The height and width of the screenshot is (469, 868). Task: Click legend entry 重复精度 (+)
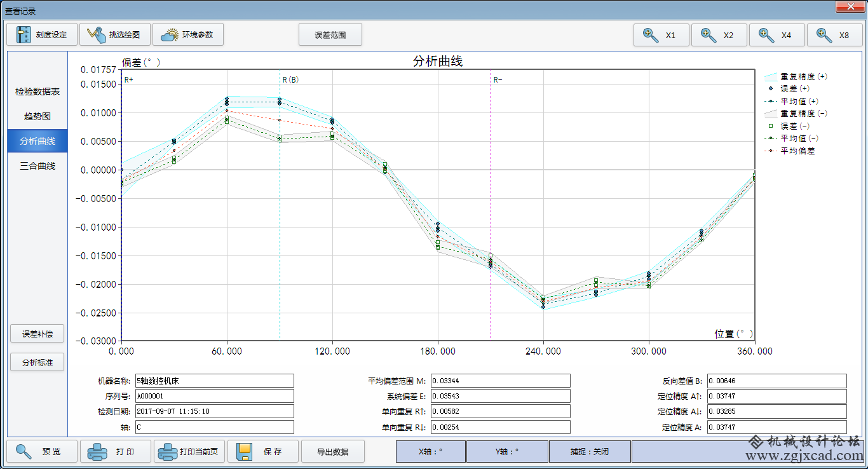(796, 76)
